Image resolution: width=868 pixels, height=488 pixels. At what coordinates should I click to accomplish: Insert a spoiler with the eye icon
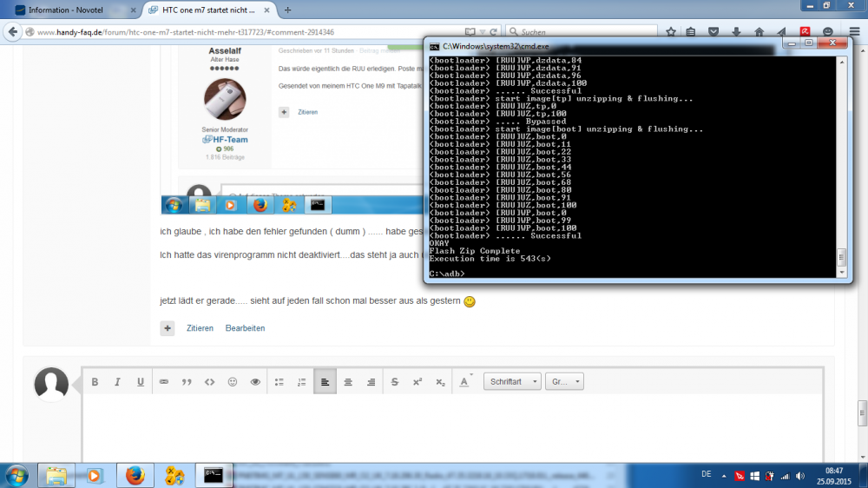(255, 381)
